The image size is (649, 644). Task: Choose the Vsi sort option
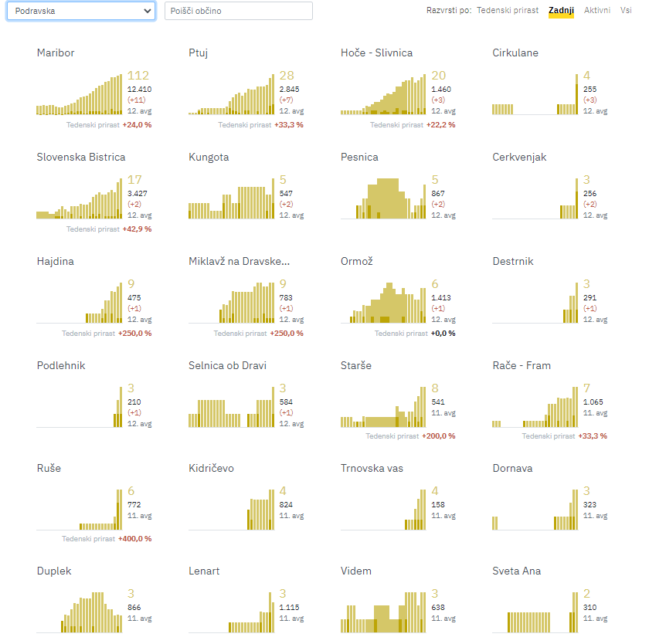[625, 10]
